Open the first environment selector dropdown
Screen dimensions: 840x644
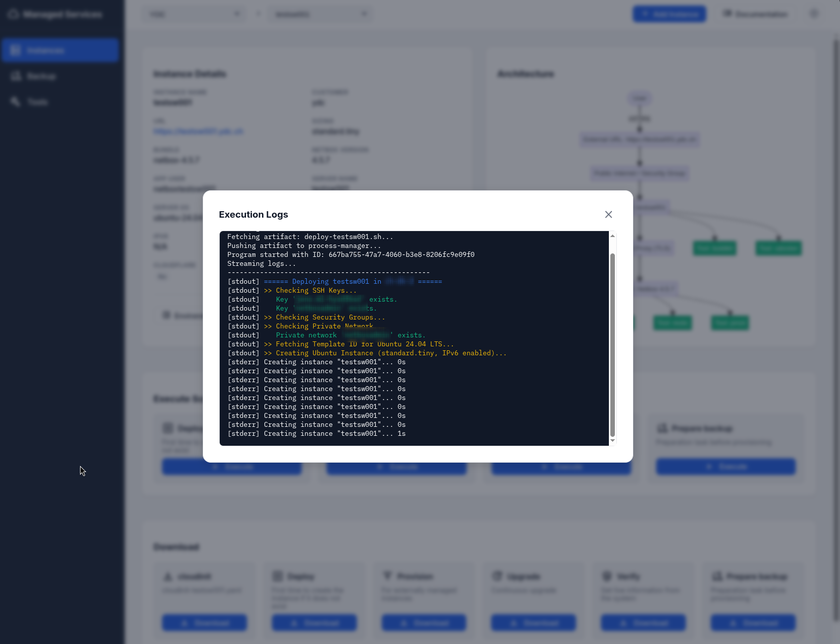194,14
